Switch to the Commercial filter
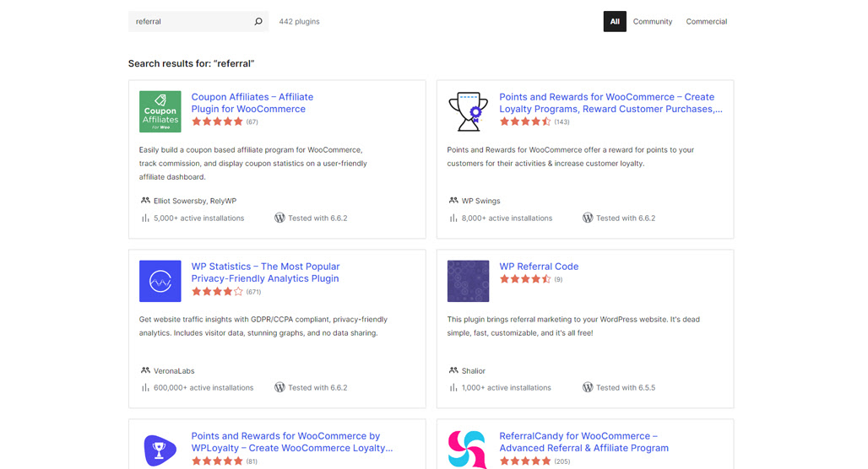Image resolution: width=868 pixels, height=469 pixels. tap(707, 22)
